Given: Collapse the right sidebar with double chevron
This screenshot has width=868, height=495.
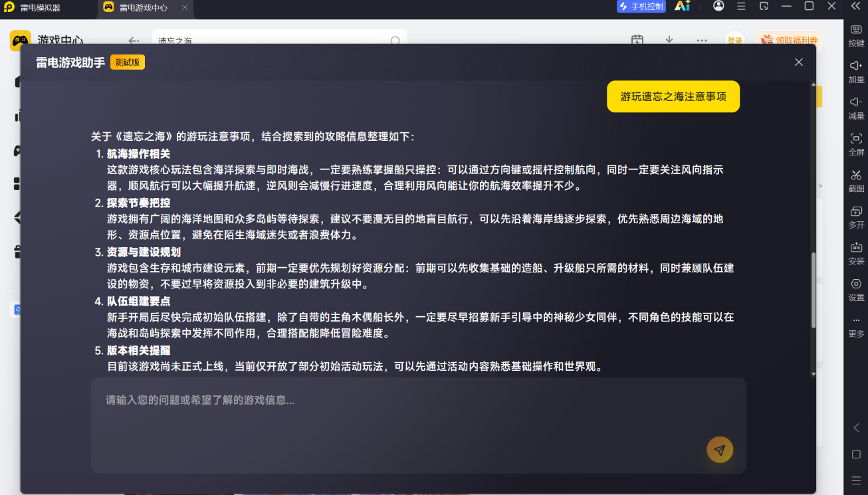Looking at the screenshot, I should [856, 6].
